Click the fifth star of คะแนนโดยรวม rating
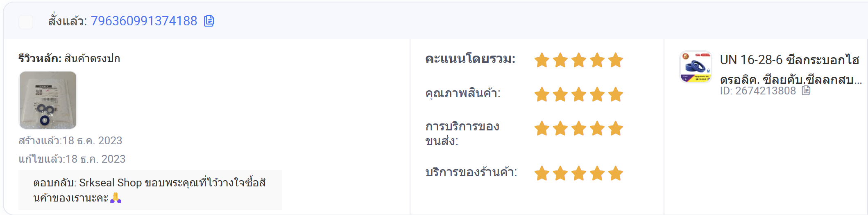This screenshot has height=215, width=868. [615, 60]
